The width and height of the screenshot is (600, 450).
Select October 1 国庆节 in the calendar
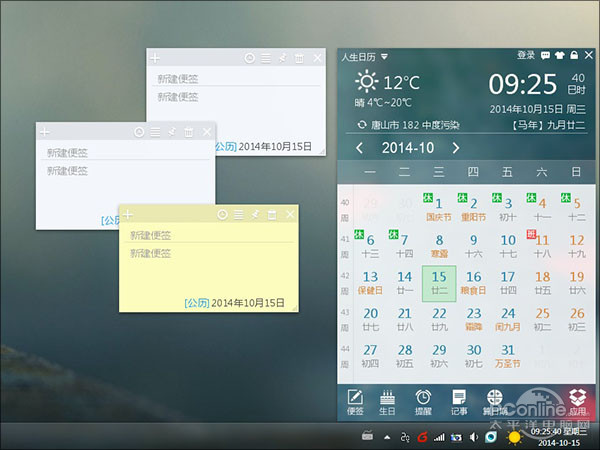[439, 209]
